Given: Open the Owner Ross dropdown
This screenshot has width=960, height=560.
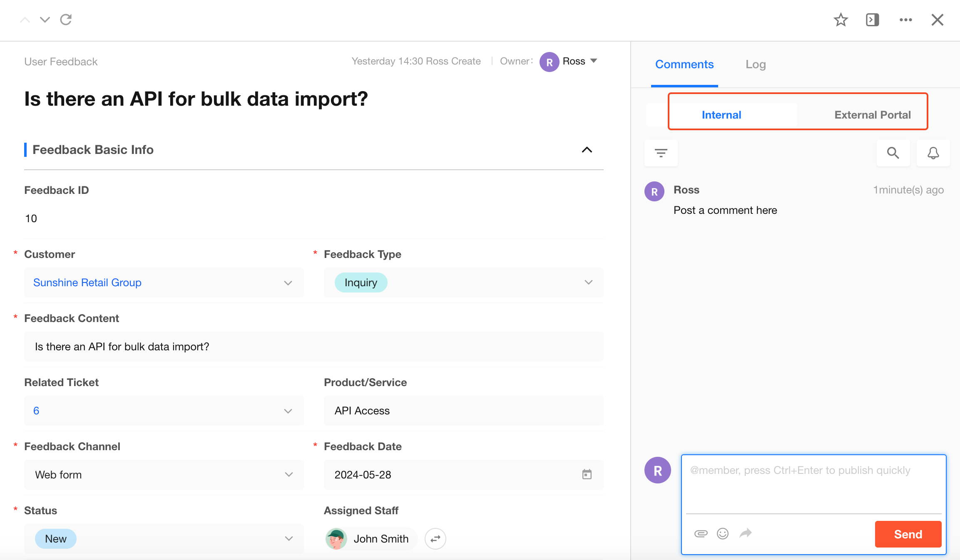Looking at the screenshot, I should click(x=594, y=61).
